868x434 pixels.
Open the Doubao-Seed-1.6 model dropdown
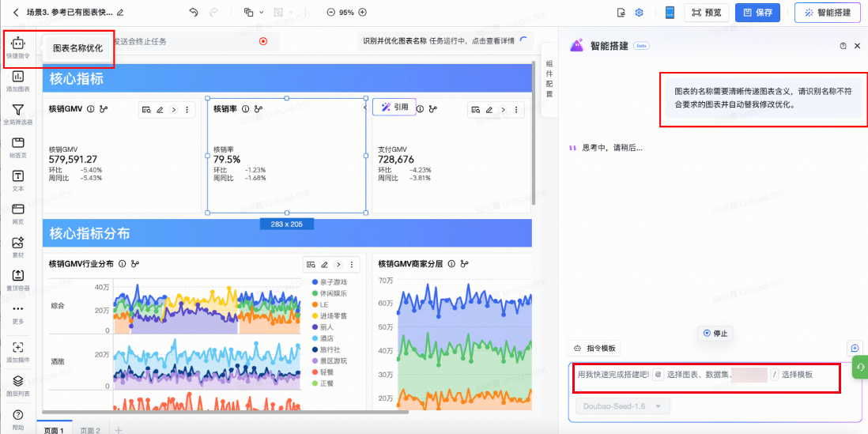(622, 406)
